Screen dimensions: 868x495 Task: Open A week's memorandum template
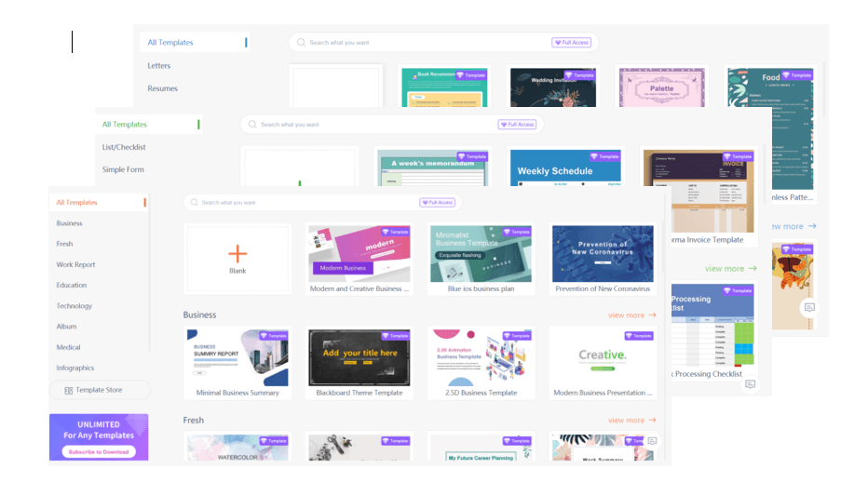(432, 167)
